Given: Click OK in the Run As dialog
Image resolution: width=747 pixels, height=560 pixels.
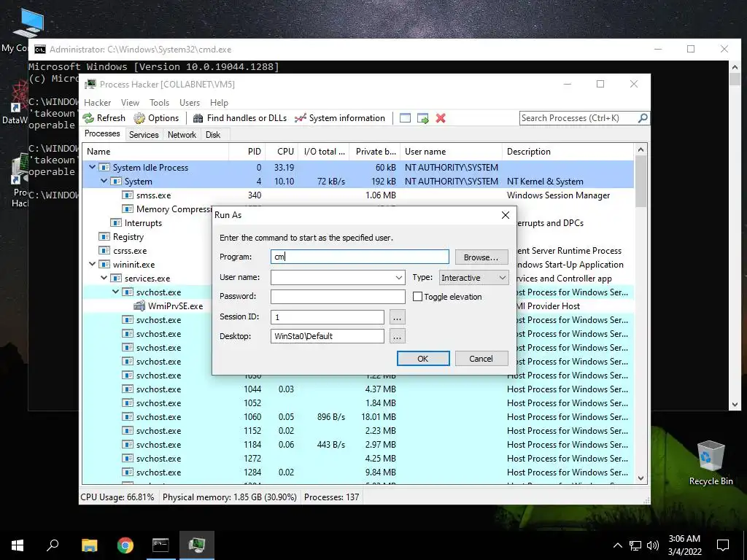Looking at the screenshot, I should point(423,359).
